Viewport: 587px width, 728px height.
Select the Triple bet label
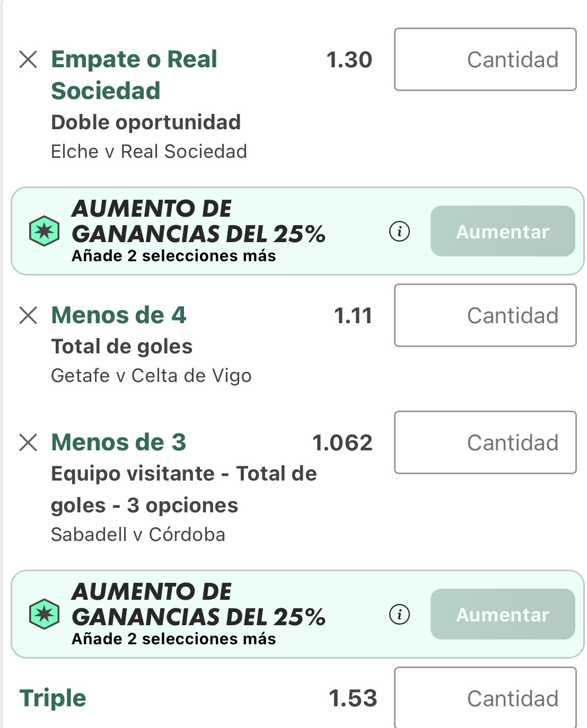click(x=52, y=698)
